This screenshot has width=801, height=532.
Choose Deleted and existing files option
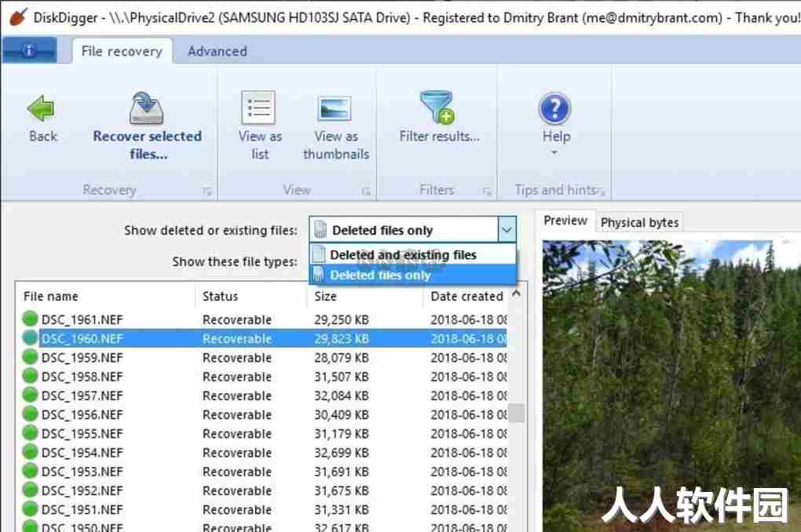tap(413, 254)
